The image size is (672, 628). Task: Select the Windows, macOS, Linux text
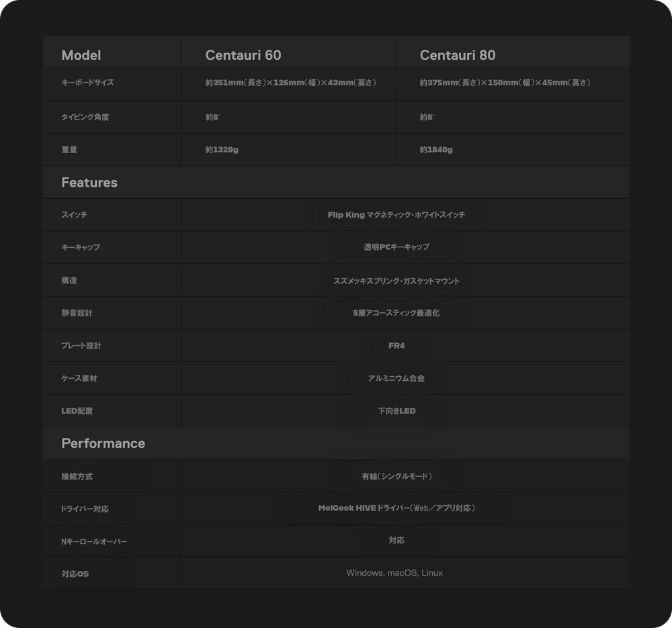click(x=394, y=573)
